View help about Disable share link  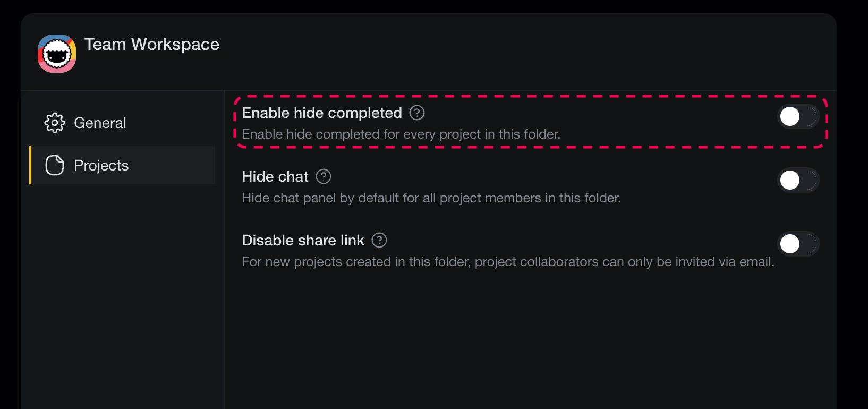[379, 240]
